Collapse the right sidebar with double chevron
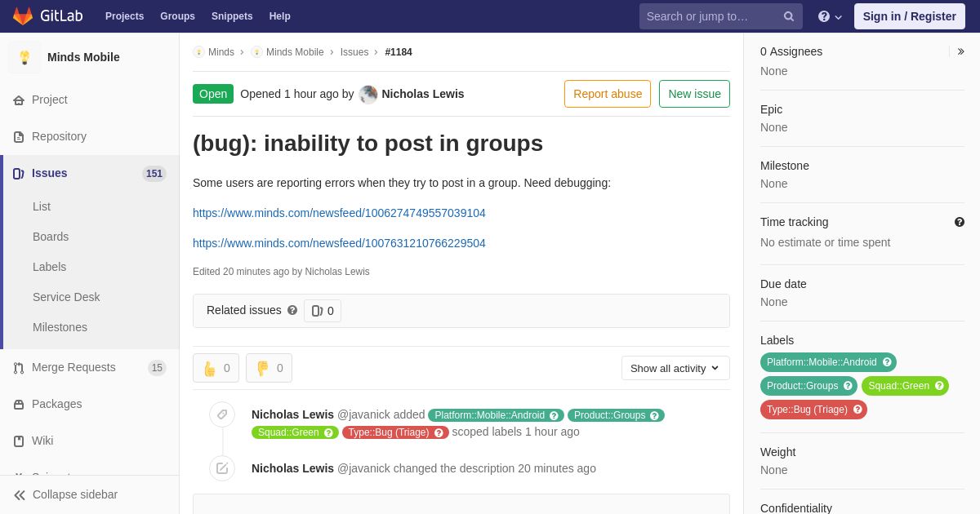Screen dimensions: 980x514 point(960,51)
